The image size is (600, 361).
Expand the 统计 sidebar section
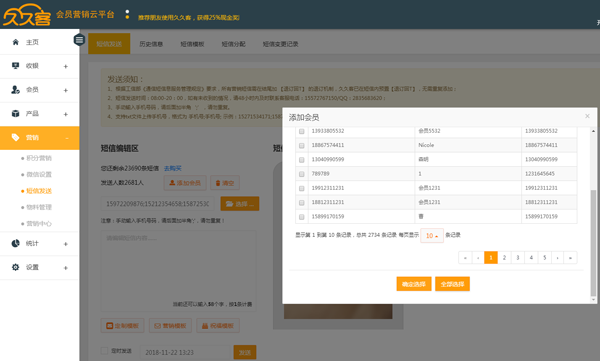coord(66,244)
